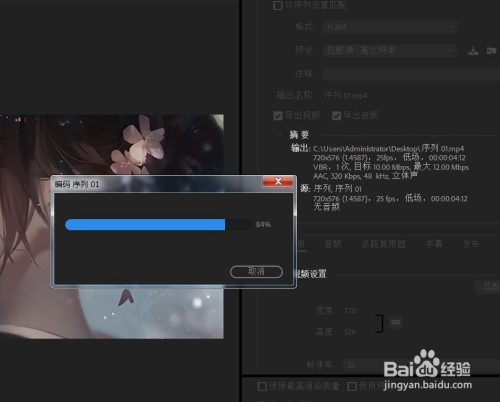
Task: Open output name link 序列 01.mp4
Action: point(346,96)
